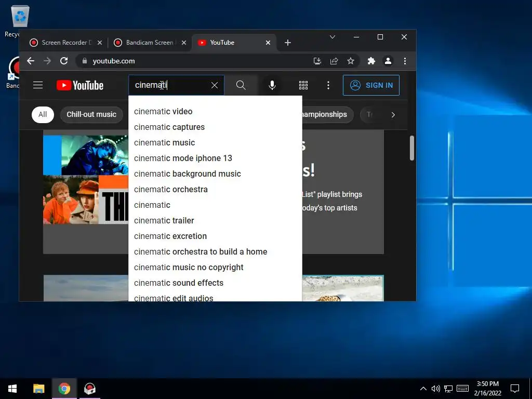
Task: Choose suggestion cinematic captures
Action: click(x=215, y=127)
